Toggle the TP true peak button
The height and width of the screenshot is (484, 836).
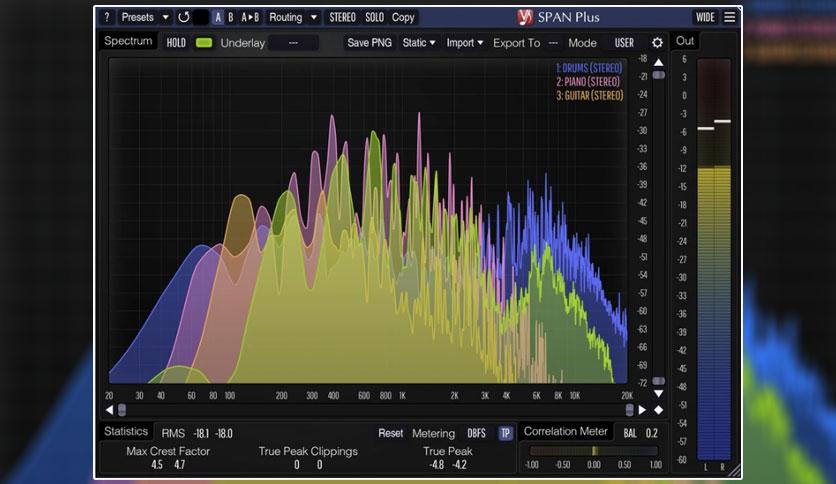tap(505, 433)
